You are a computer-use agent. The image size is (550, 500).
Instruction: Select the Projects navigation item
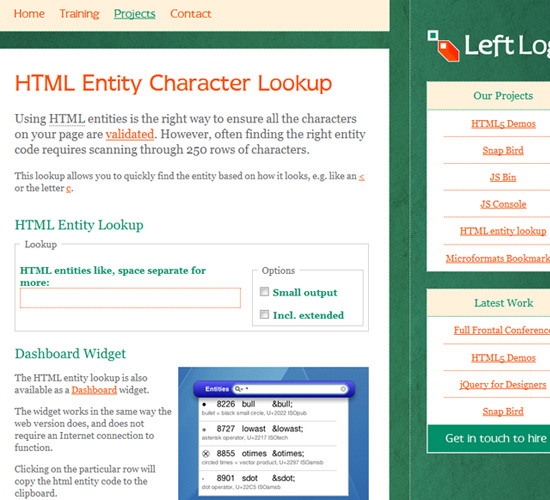tap(135, 14)
